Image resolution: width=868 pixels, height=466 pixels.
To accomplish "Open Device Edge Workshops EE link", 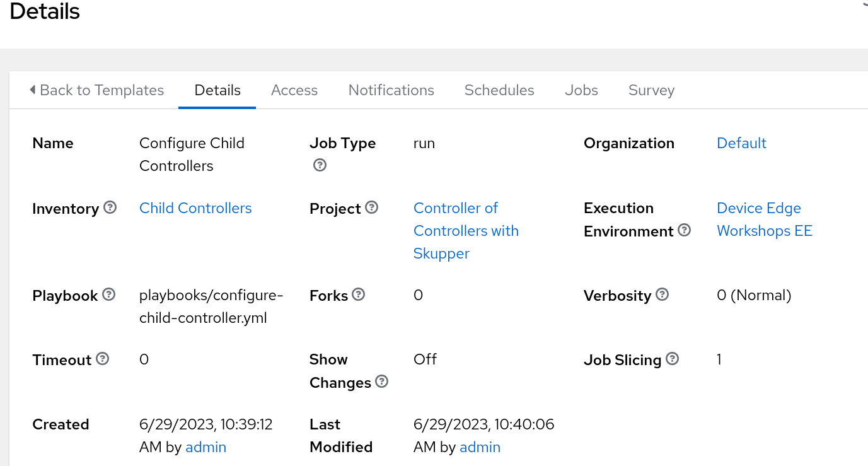I will point(764,219).
